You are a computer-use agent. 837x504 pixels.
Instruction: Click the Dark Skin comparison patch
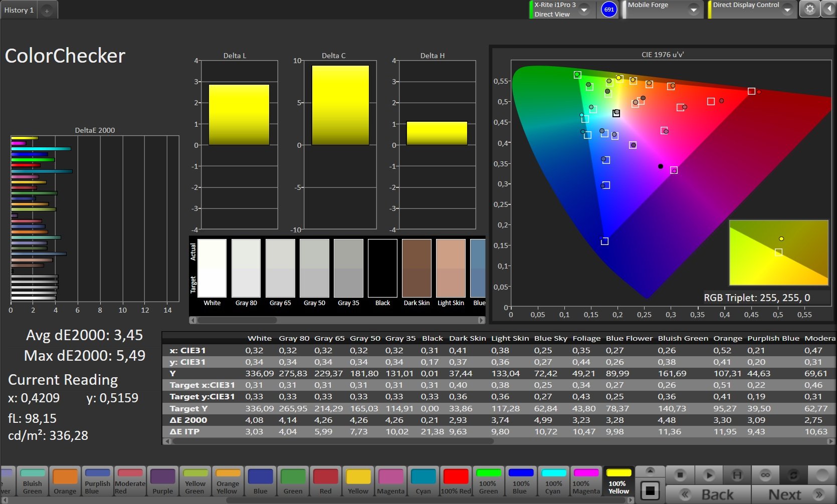coord(416,269)
